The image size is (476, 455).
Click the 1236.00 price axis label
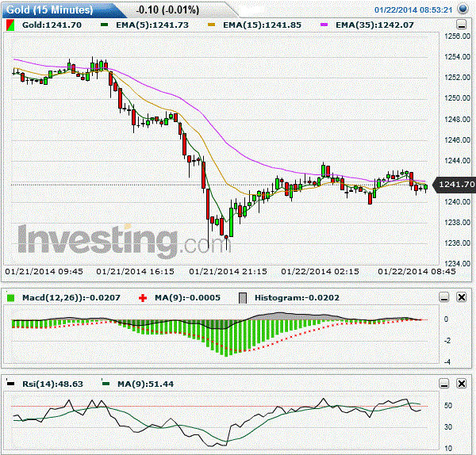(x=457, y=243)
